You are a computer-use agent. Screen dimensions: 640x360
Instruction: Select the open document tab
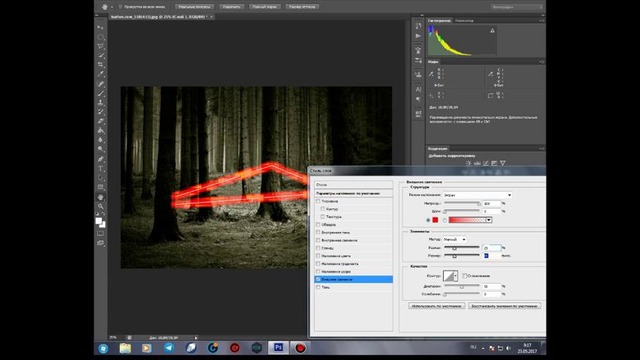click(162, 17)
